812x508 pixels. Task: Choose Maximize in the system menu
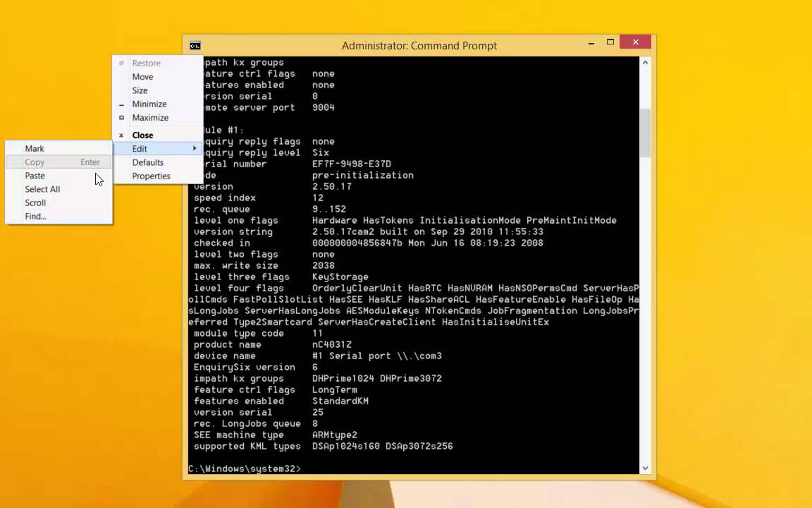pyautogui.click(x=158, y=118)
